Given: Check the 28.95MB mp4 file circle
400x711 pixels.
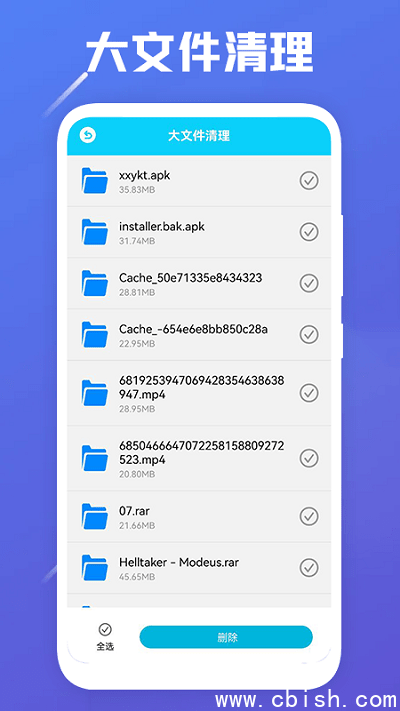Looking at the screenshot, I should tap(309, 393).
